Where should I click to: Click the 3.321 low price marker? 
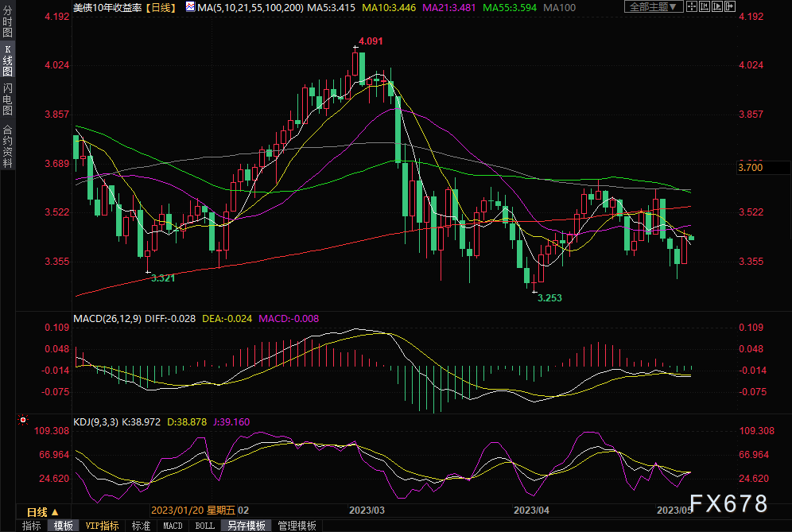click(163, 278)
